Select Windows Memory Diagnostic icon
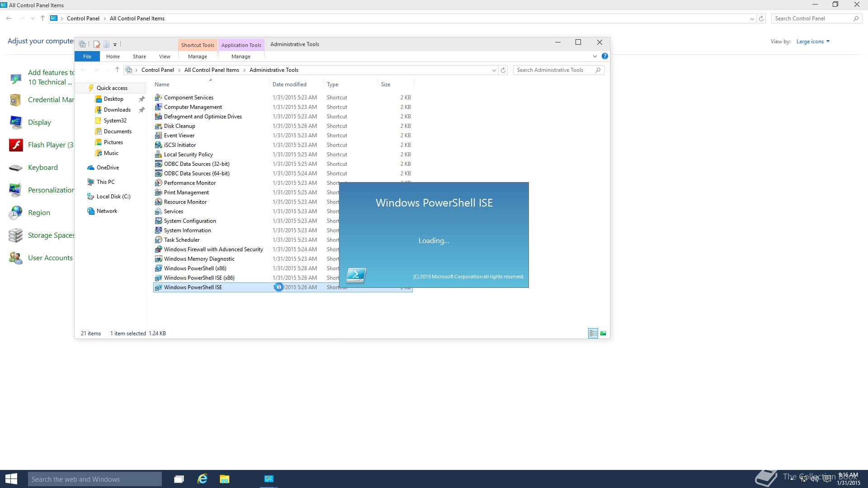Viewport: 868px width, 488px height. (x=158, y=259)
